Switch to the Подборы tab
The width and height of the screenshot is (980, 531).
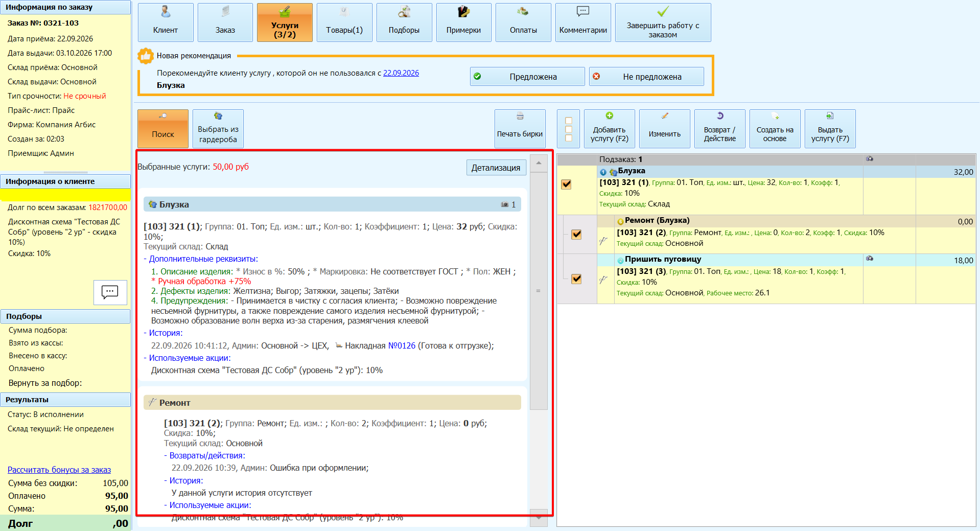404,22
